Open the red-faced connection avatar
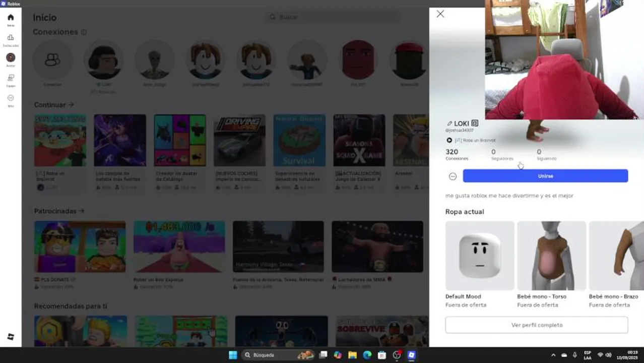This screenshot has width=644, height=363. (358, 60)
